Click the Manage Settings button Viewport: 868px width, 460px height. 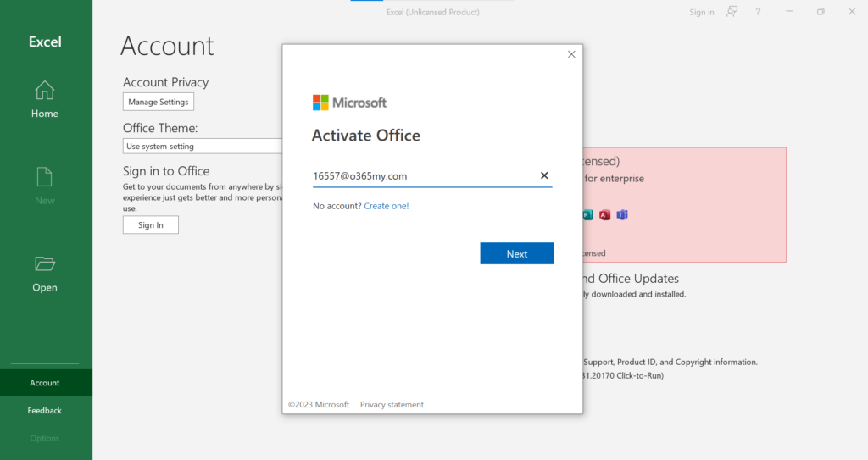tap(159, 102)
